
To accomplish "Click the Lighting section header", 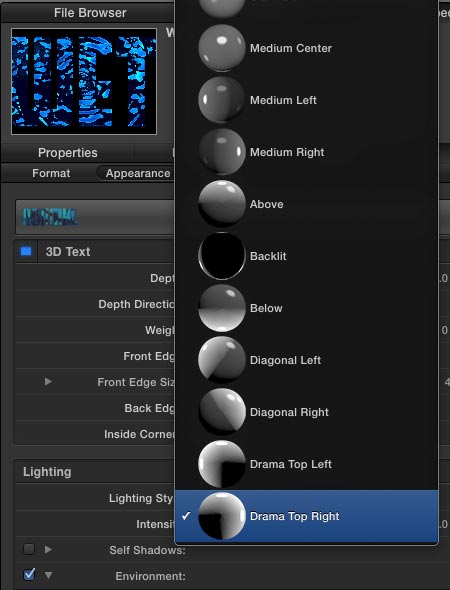I will pyautogui.click(x=47, y=472).
